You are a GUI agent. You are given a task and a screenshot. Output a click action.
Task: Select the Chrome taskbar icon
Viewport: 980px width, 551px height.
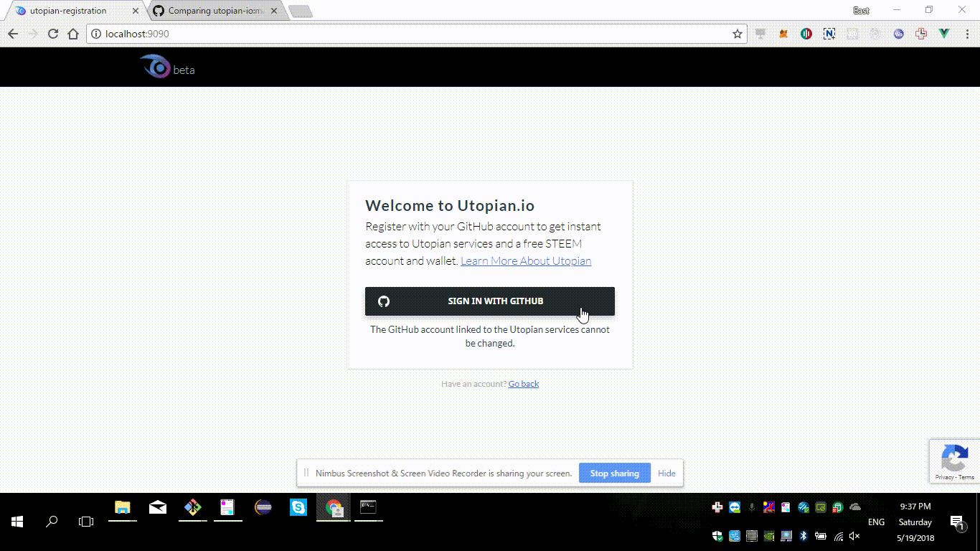pyautogui.click(x=334, y=508)
